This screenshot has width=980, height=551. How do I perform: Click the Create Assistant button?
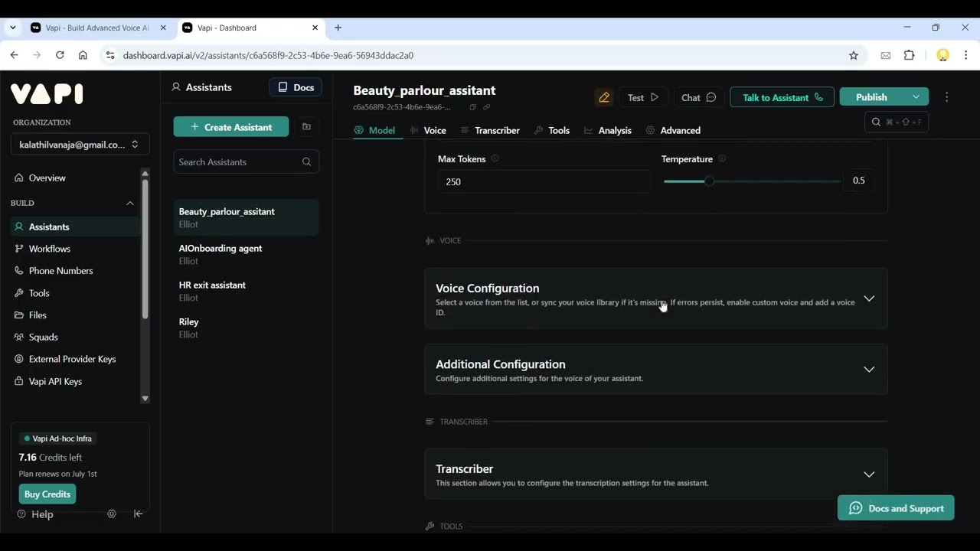[x=231, y=127]
